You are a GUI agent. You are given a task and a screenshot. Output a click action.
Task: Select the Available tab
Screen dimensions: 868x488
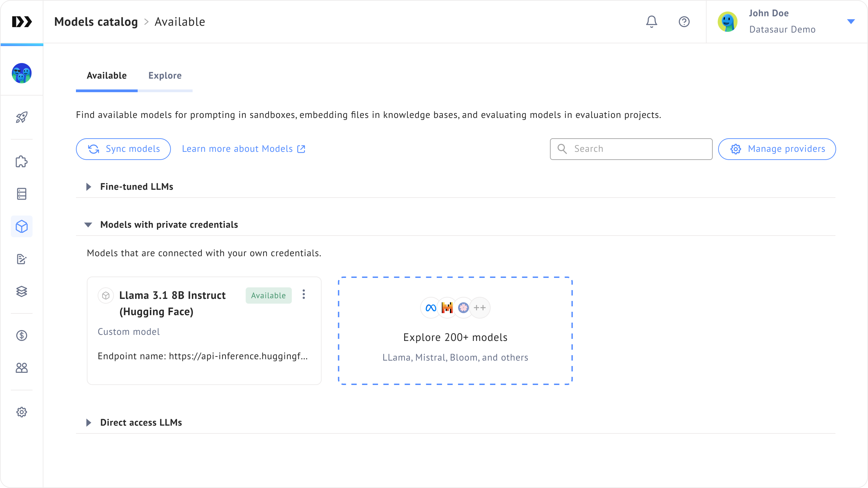106,76
